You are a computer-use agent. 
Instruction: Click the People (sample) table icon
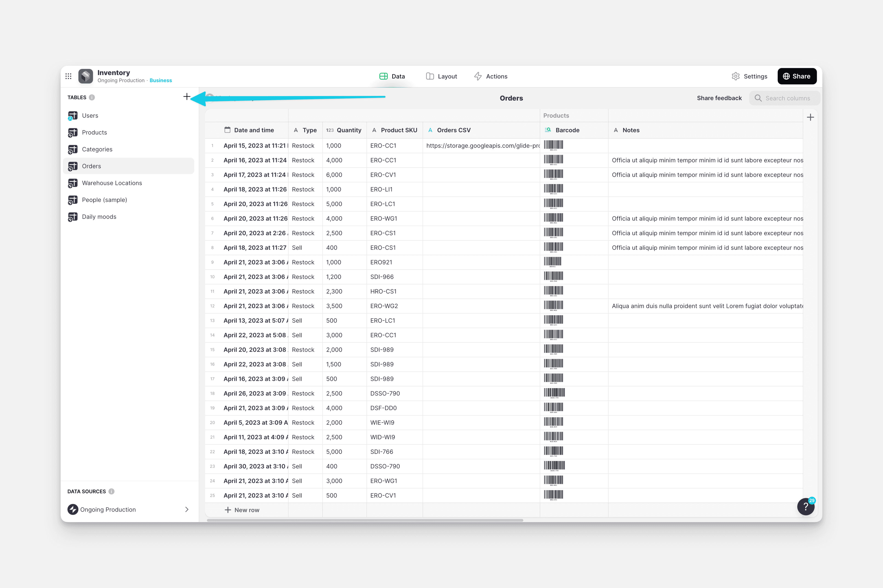click(x=73, y=200)
